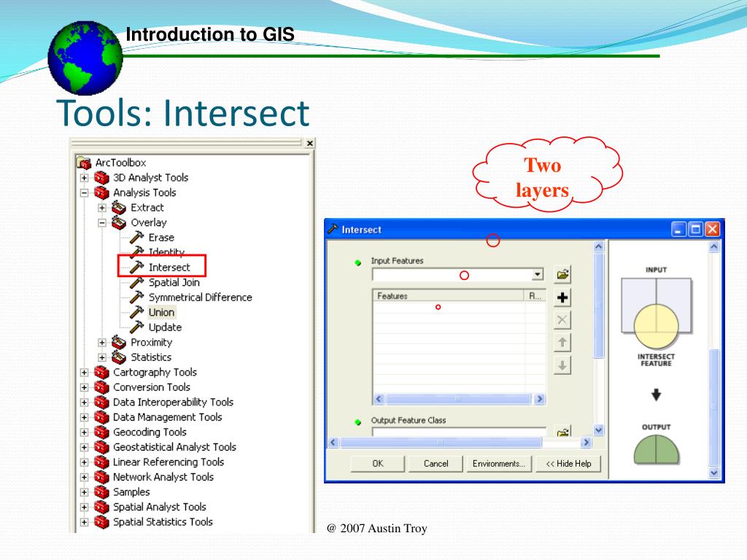Expand the Data Management Tools node

85,418
